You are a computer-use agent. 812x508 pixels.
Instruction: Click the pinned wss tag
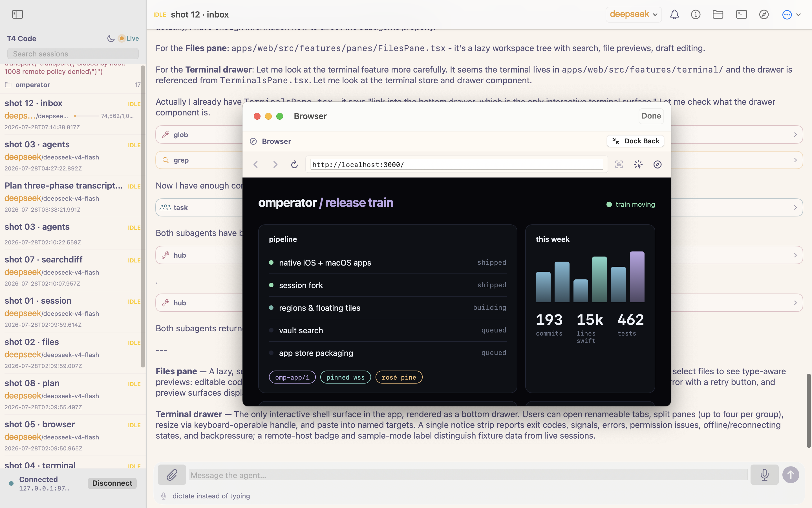tap(346, 377)
